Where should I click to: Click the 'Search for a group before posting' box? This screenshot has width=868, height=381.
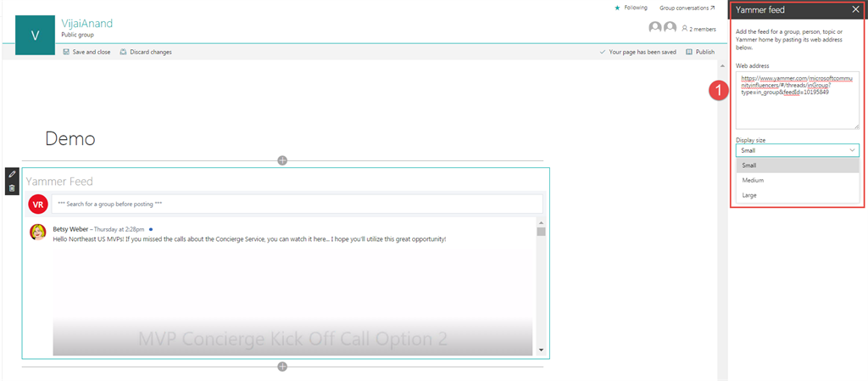pos(298,204)
